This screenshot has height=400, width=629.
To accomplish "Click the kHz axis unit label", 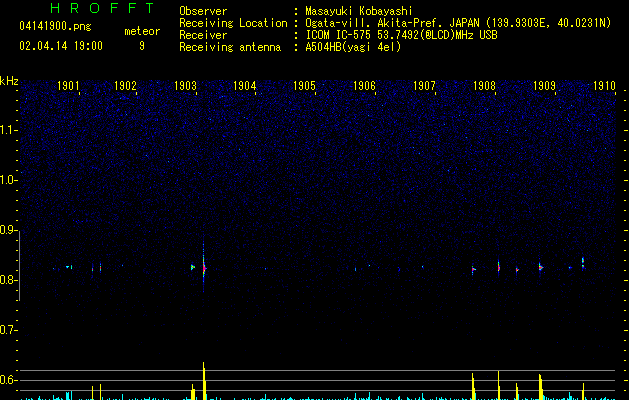I will 9,81.
